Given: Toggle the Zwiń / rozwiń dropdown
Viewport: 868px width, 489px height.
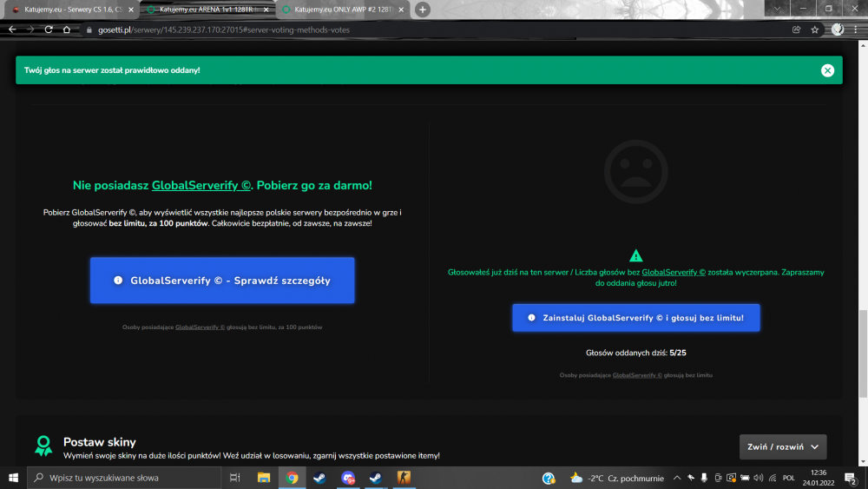Looking at the screenshot, I should point(783,447).
